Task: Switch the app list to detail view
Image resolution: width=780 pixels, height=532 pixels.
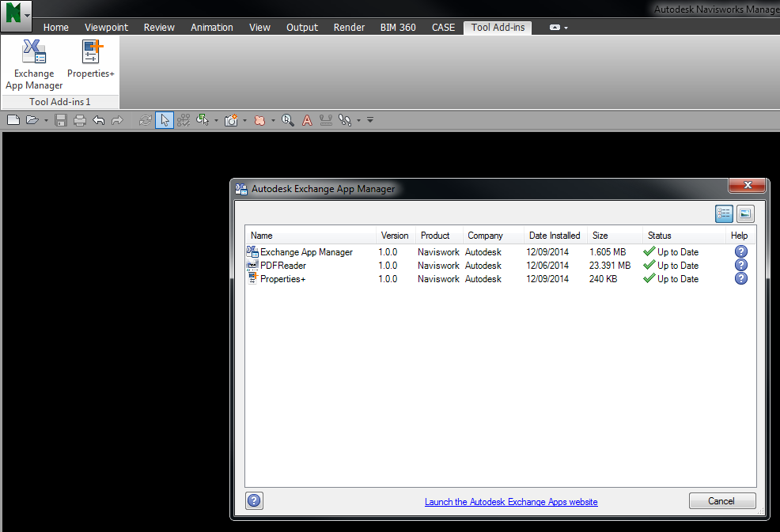Action: click(x=724, y=213)
